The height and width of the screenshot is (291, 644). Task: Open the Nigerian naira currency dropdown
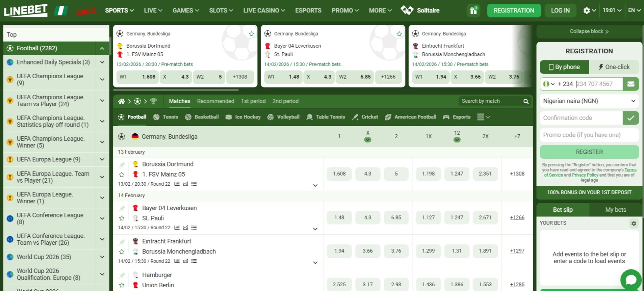click(x=589, y=101)
